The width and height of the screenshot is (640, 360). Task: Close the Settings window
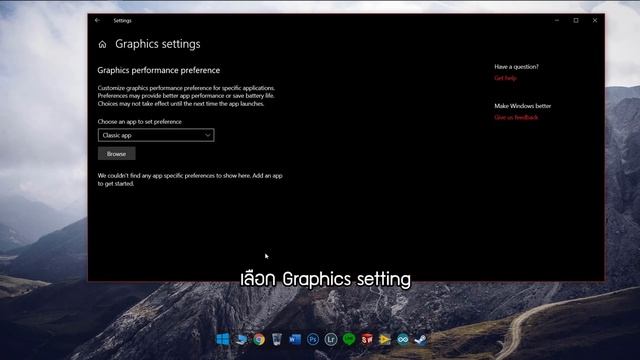[595, 20]
